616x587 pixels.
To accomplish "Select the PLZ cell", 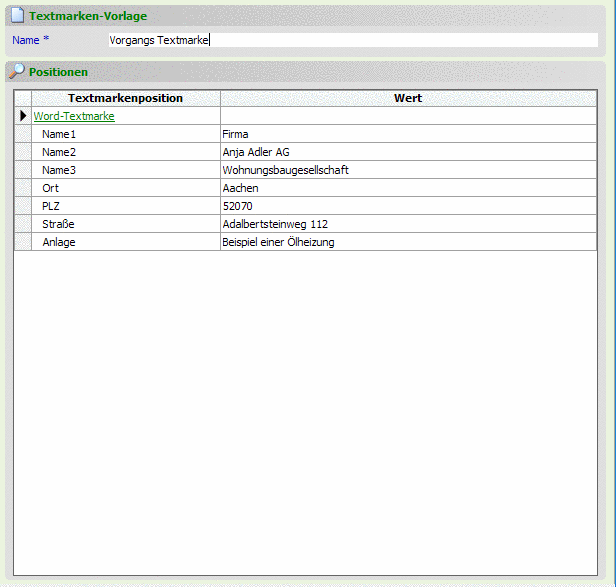I will click(126, 206).
